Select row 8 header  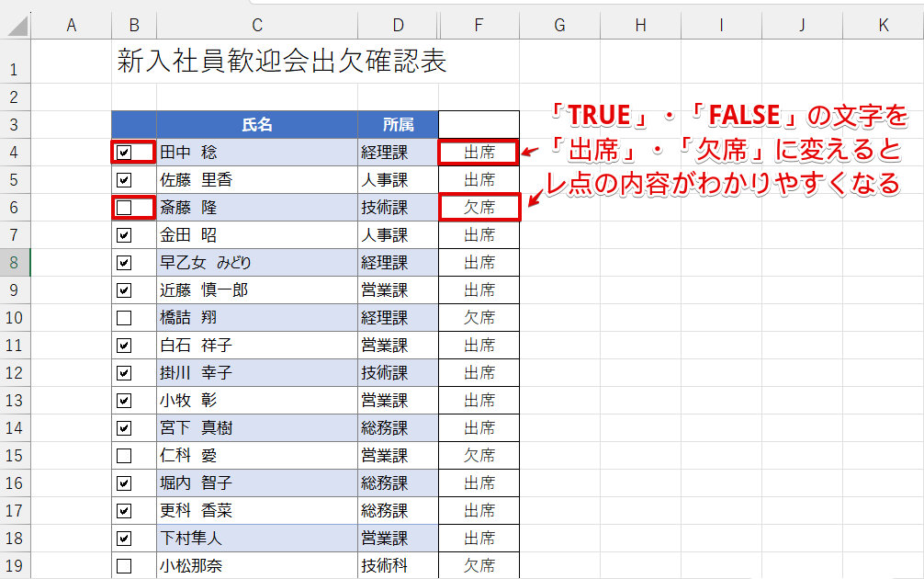point(15,262)
